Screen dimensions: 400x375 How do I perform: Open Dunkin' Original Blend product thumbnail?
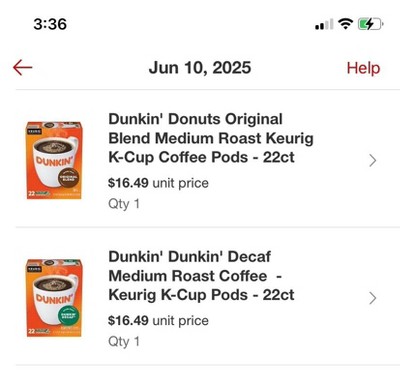pyautogui.click(x=54, y=160)
